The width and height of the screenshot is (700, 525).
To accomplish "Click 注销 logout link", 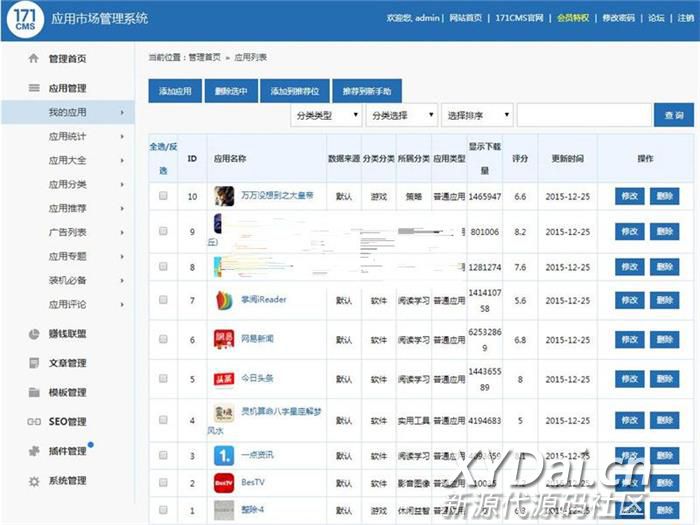I will 686,18.
